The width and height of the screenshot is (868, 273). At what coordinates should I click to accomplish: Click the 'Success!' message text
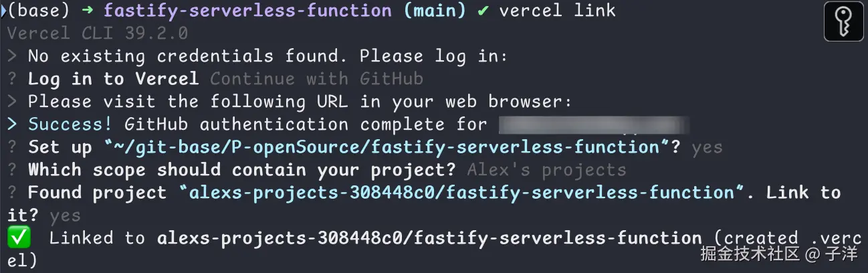[71, 124]
